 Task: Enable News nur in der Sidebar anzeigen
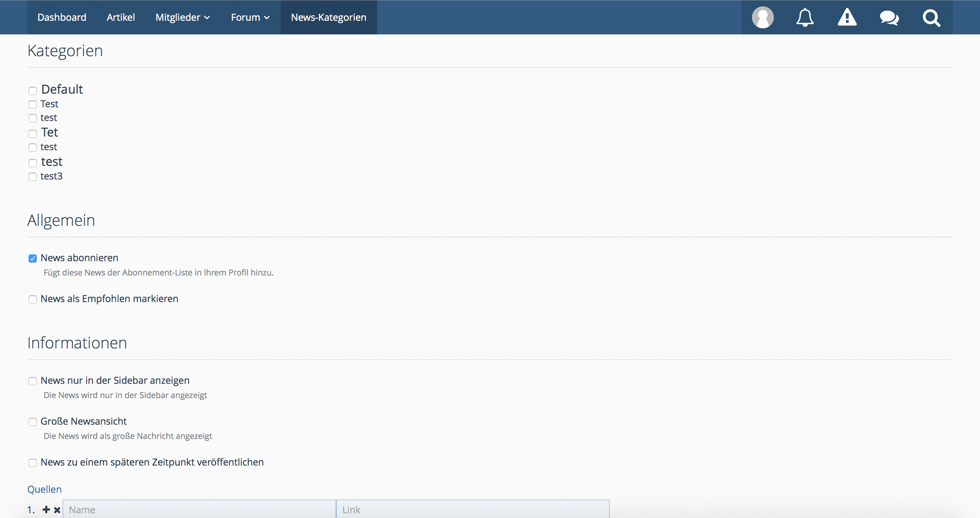click(x=33, y=381)
